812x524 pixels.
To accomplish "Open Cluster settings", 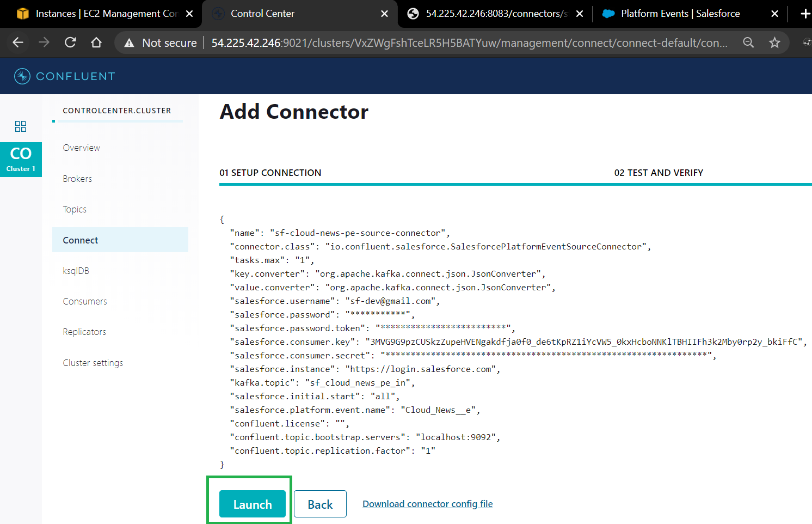I will tap(93, 363).
